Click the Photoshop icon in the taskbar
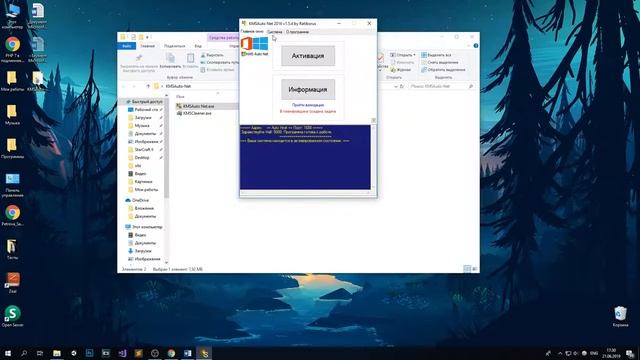Image resolution: width=640 pixels, height=360 pixels. [x=89, y=353]
